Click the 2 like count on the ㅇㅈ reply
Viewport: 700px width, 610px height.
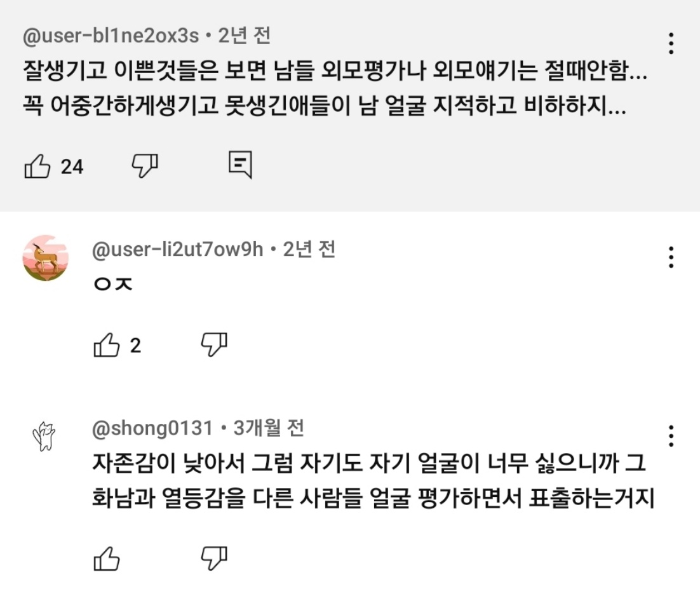(135, 346)
